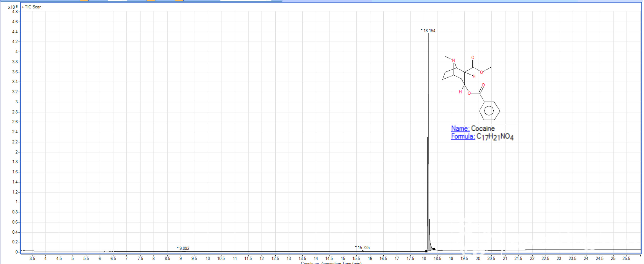Click the benzene ring in the structure
The height and width of the screenshot is (264, 644).
[x=489, y=111]
